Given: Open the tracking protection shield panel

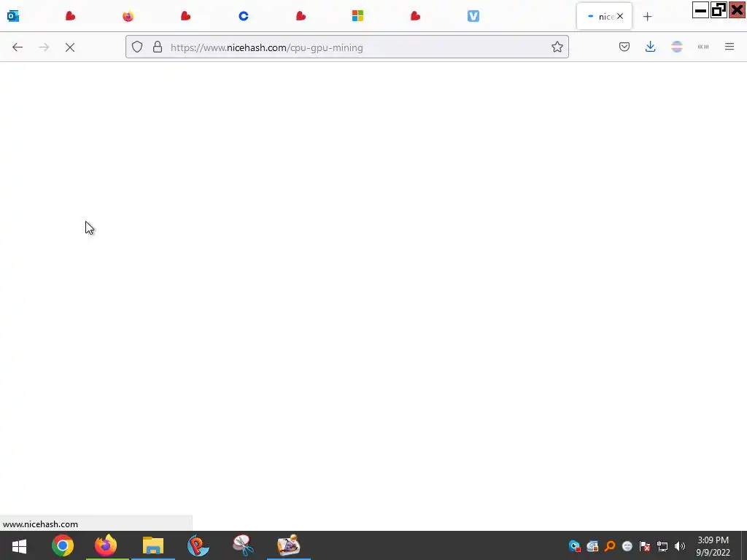Looking at the screenshot, I should pyautogui.click(x=137, y=47).
